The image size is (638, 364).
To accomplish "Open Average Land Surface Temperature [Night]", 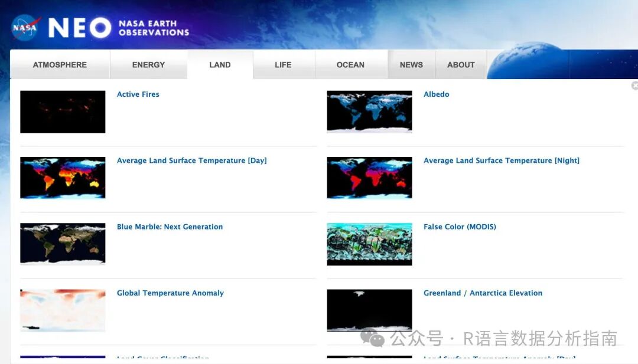I will pyautogui.click(x=502, y=160).
